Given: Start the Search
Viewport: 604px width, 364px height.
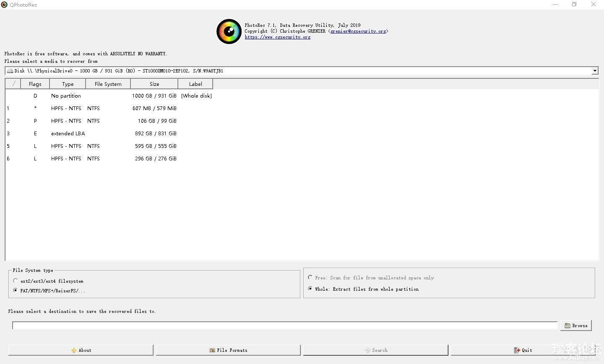Looking at the screenshot, I should 376,350.
